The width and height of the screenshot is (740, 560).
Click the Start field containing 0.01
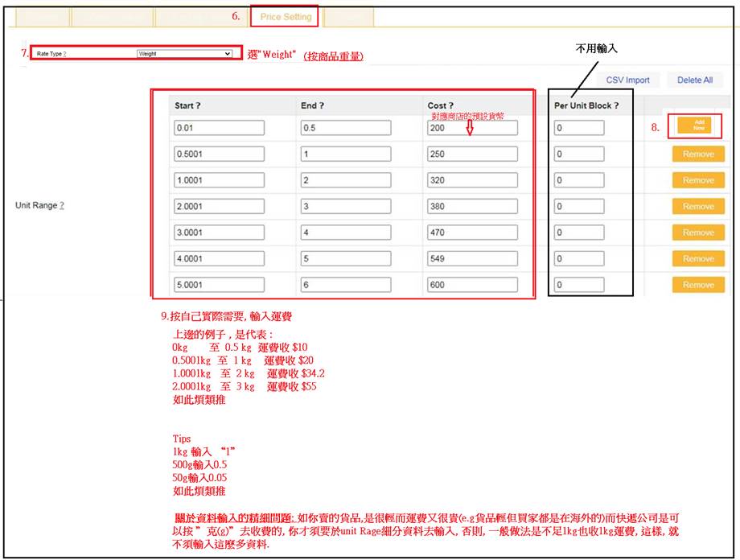click(218, 128)
